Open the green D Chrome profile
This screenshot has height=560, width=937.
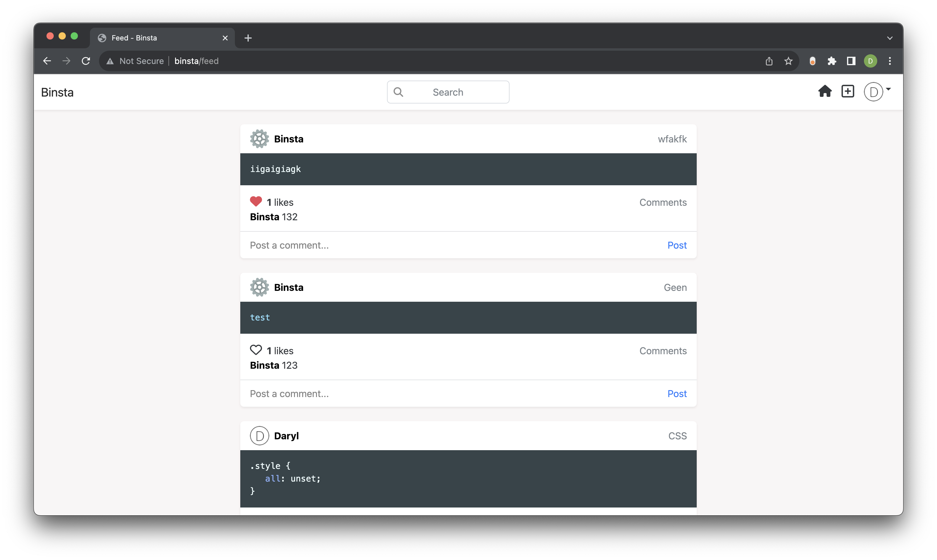[x=871, y=61]
